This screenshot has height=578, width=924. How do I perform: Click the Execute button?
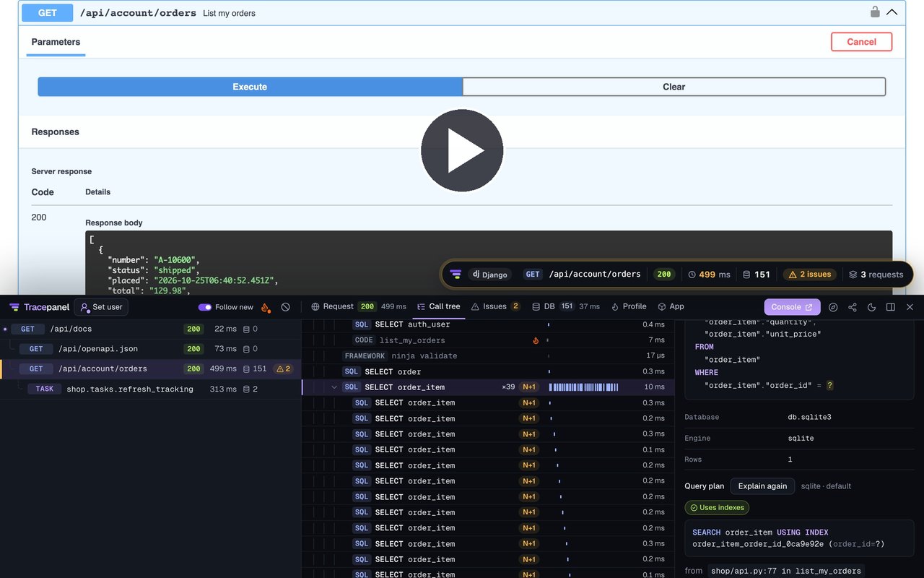click(x=250, y=87)
